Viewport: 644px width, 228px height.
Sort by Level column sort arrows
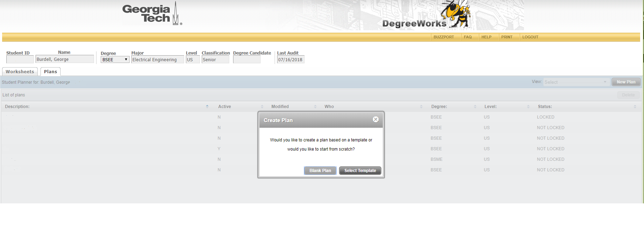click(x=528, y=107)
